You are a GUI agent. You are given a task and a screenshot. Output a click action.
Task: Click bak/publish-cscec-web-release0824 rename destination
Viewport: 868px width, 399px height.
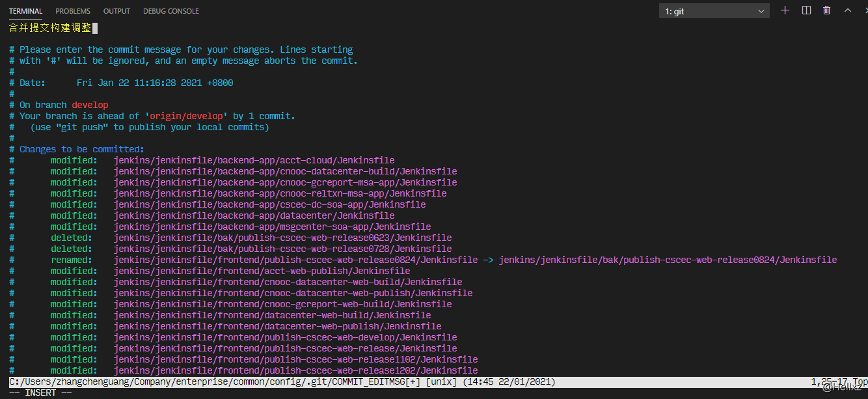[668, 260]
